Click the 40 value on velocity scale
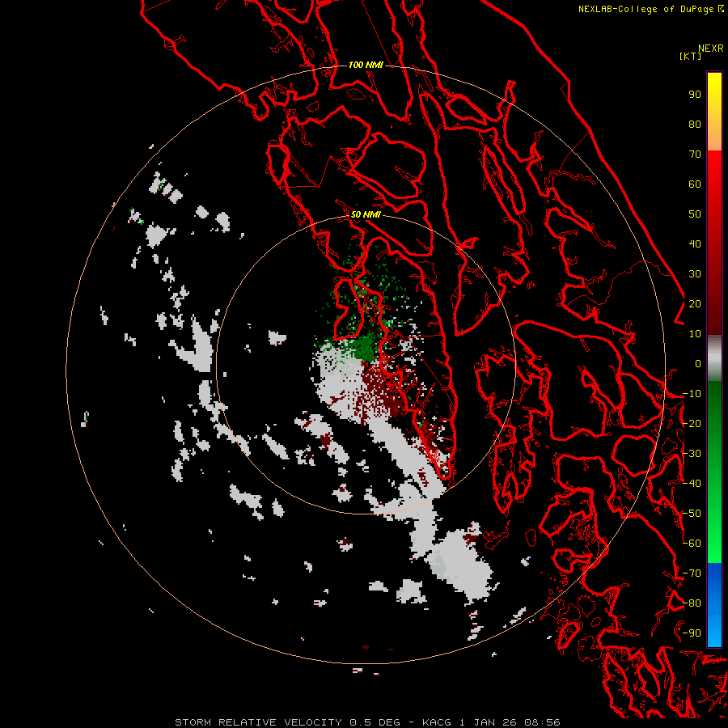Screen dimensions: 728x728 tap(695, 244)
